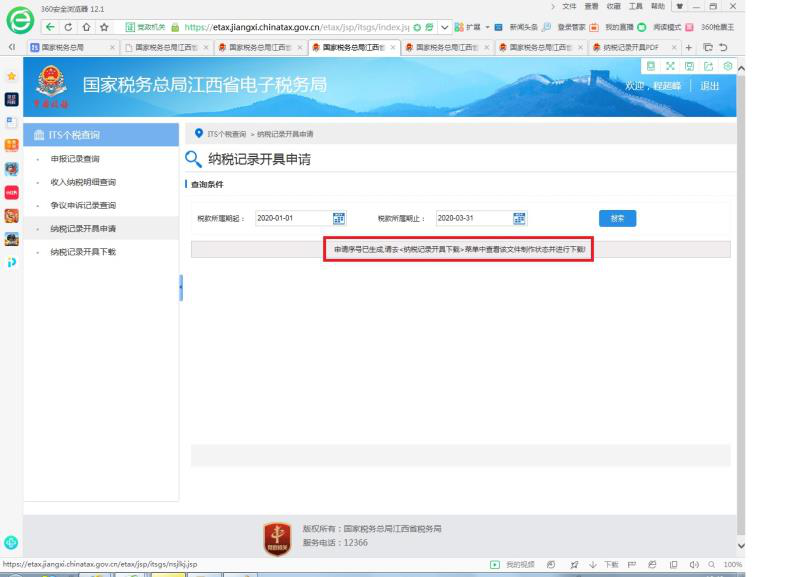Click the rocket accelerator icon in status bar

click(574, 564)
